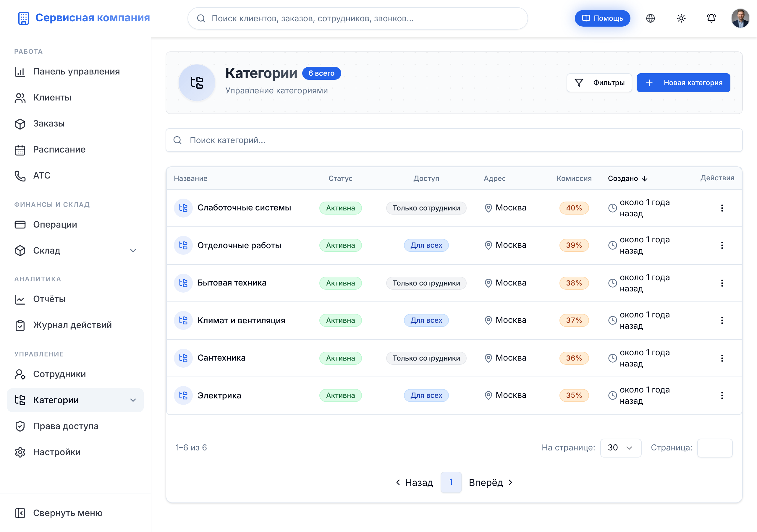Click the category icon beside Электрика
757x532 pixels.
[x=183, y=395]
